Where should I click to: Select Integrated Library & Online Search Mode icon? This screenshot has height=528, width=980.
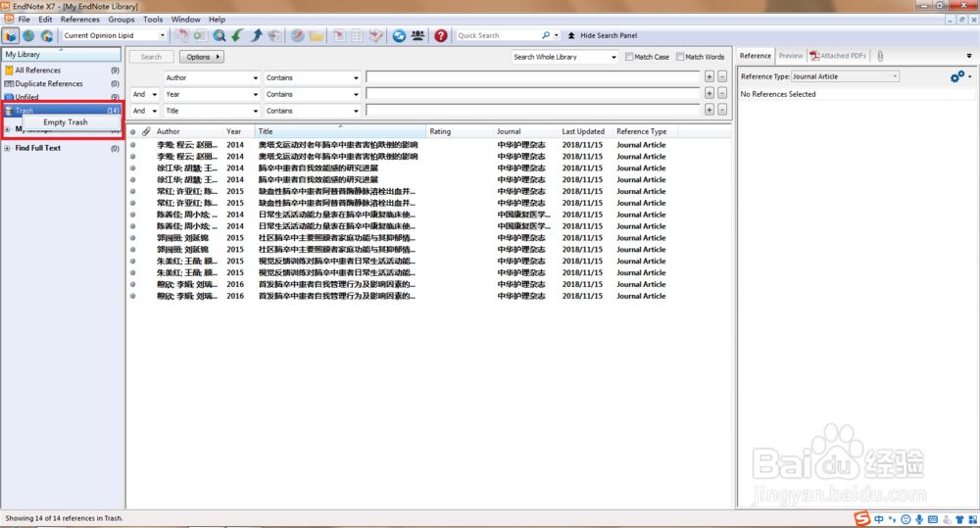tap(47, 35)
